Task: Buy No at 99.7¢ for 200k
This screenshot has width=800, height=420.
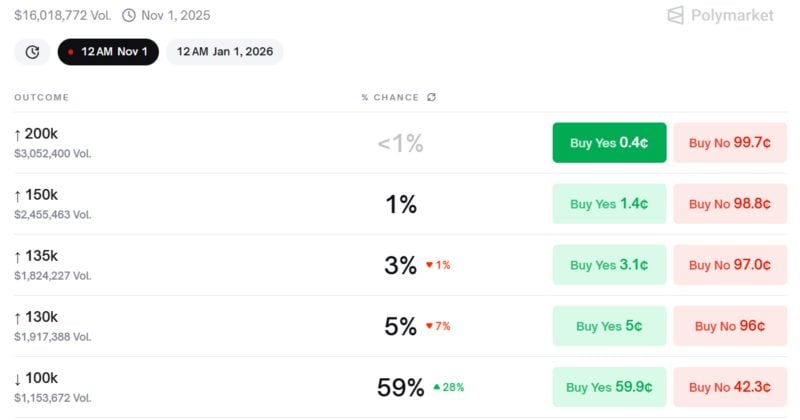Action: 730,143
